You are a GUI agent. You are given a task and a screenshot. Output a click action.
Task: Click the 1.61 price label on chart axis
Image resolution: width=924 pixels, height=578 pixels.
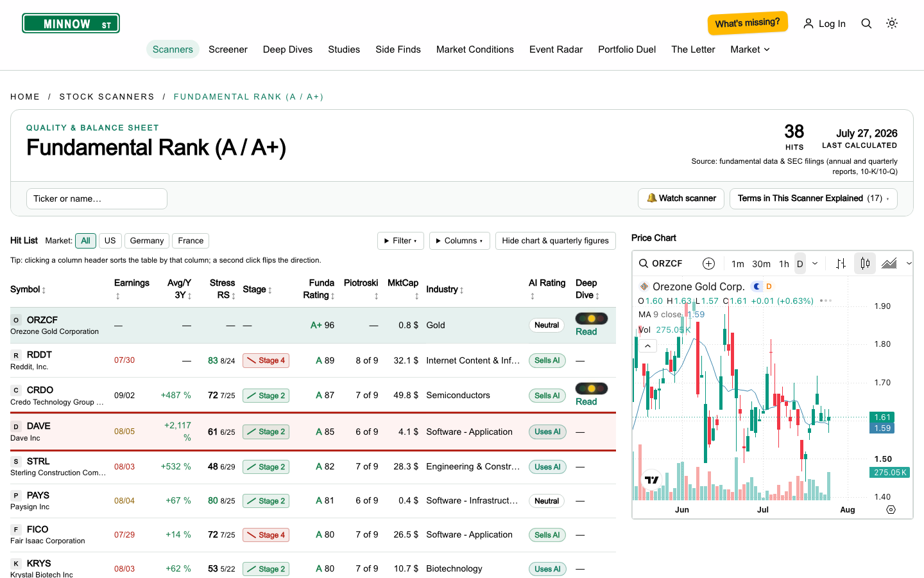pyautogui.click(x=883, y=417)
